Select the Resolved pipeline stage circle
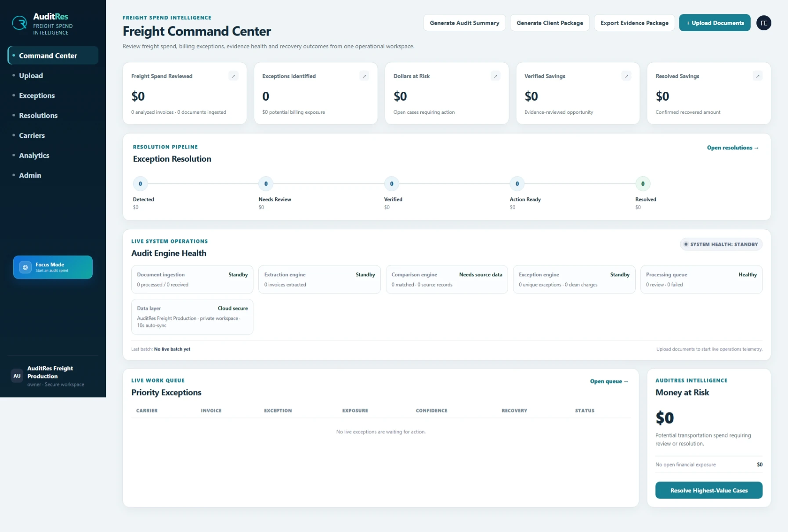 (643, 184)
